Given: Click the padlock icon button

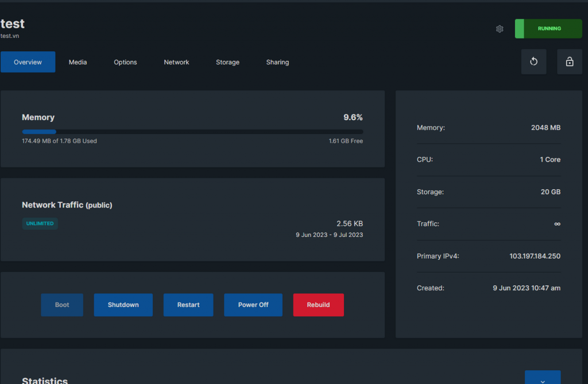Looking at the screenshot, I should (569, 62).
